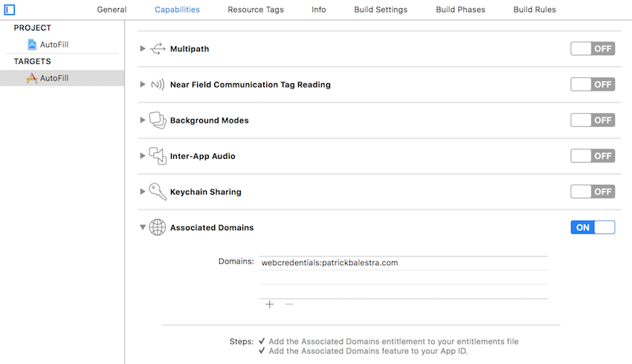Remove the selected domain with minus button

[289, 305]
